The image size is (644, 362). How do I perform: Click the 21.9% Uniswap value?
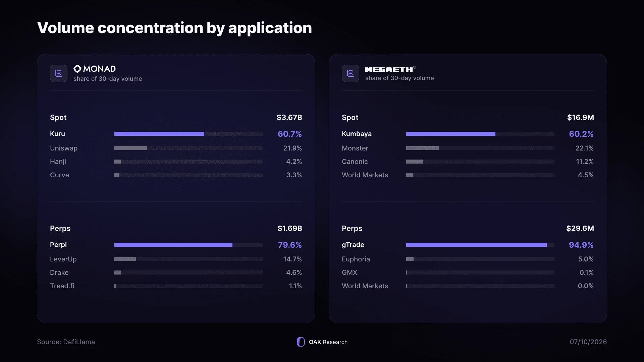pyautogui.click(x=292, y=148)
